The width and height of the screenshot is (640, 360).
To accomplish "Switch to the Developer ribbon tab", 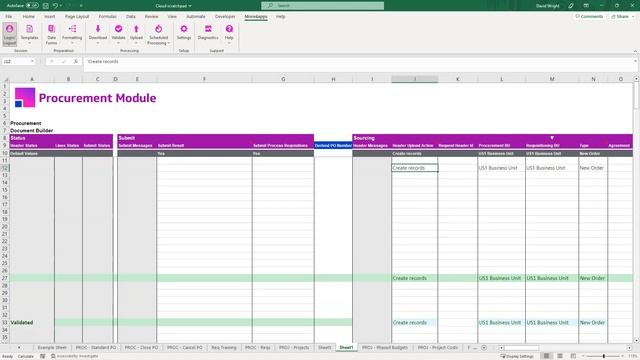I will pyautogui.click(x=225, y=17).
